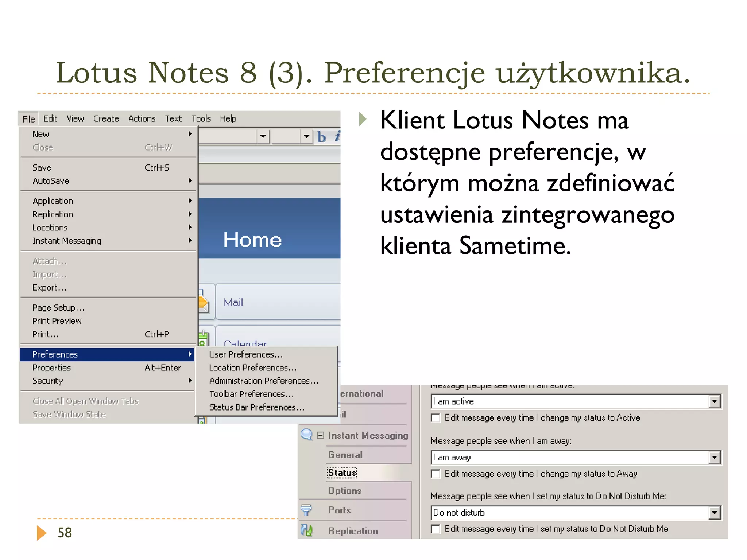Choose Save from the File menu
The image size is (747, 560).
[x=108, y=168]
